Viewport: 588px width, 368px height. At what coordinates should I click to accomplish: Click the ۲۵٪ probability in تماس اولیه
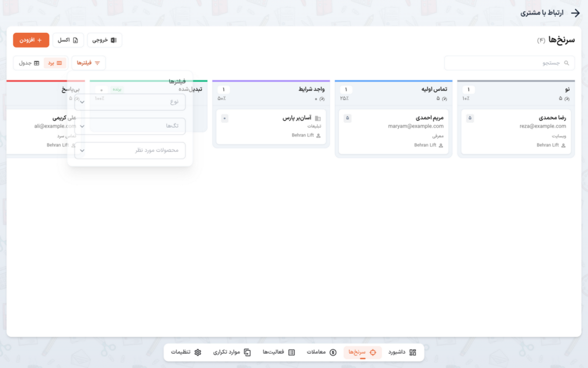[345, 98]
